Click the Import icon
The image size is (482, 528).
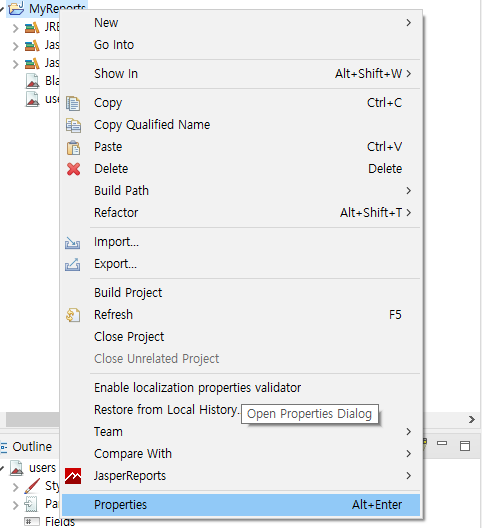pos(72,242)
